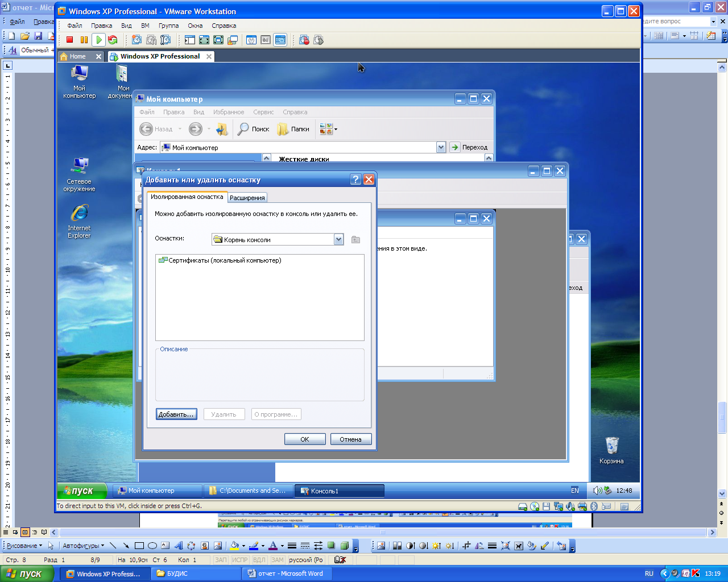Click the VMware Appliance view icon
This screenshot has width=728, height=582.
(x=266, y=40)
